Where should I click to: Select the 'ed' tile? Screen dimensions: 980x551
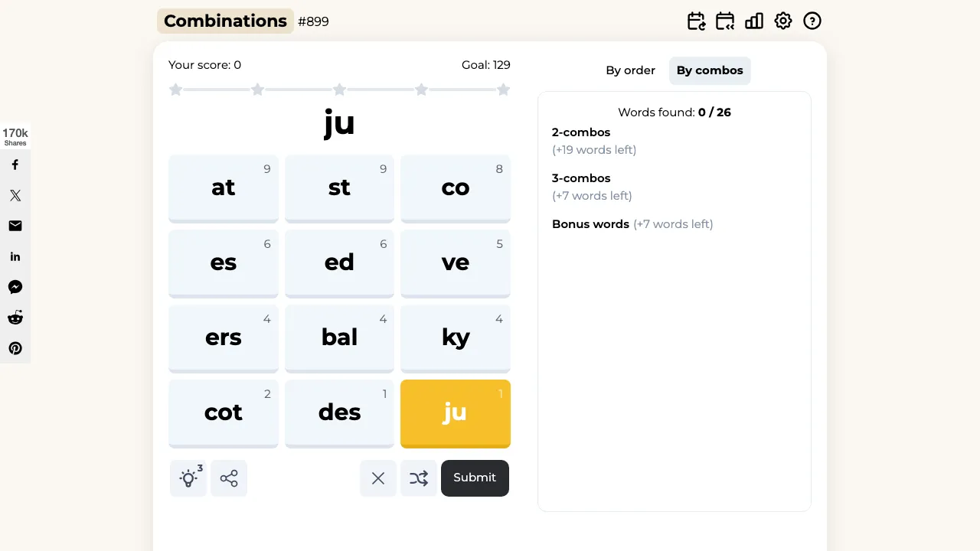[x=339, y=264]
